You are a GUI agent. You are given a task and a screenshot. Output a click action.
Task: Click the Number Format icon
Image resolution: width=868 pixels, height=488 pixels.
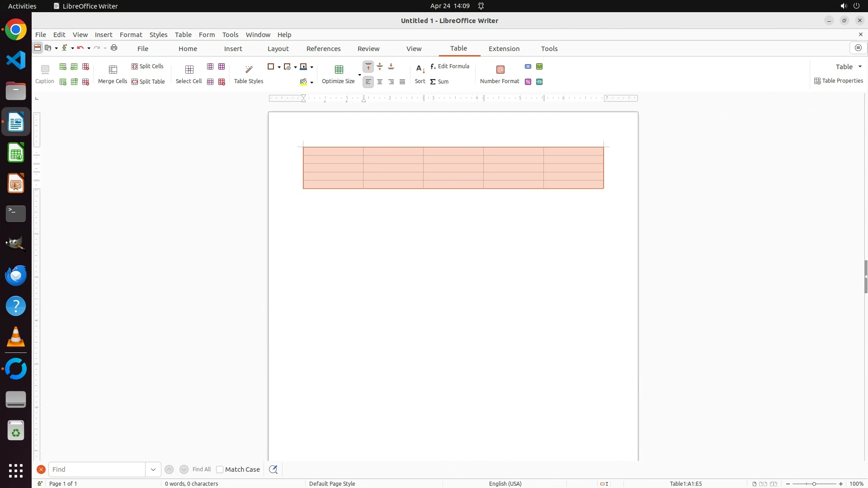(x=500, y=70)
